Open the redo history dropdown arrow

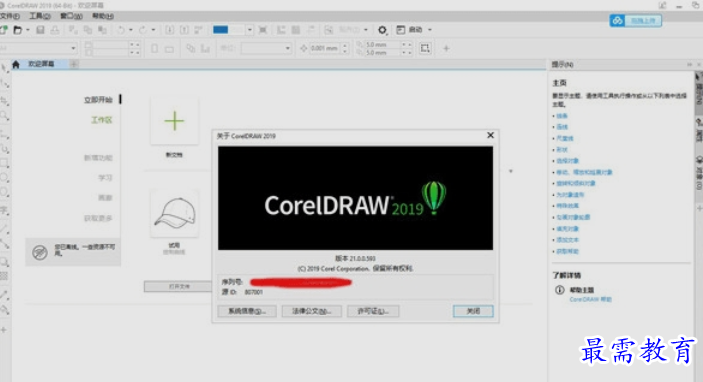pyautogui.click(x=153, y=30)
